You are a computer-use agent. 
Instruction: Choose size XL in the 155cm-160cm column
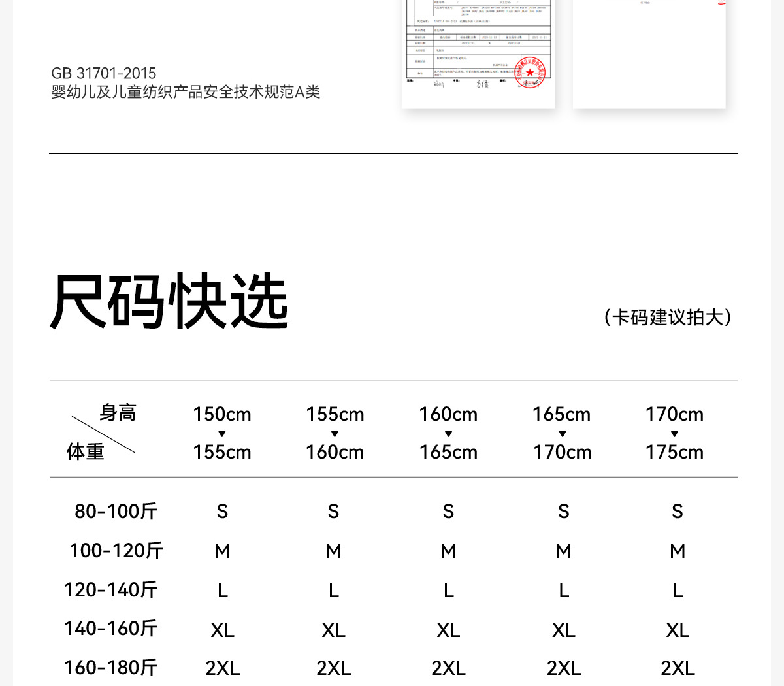(x=334, y=630)
